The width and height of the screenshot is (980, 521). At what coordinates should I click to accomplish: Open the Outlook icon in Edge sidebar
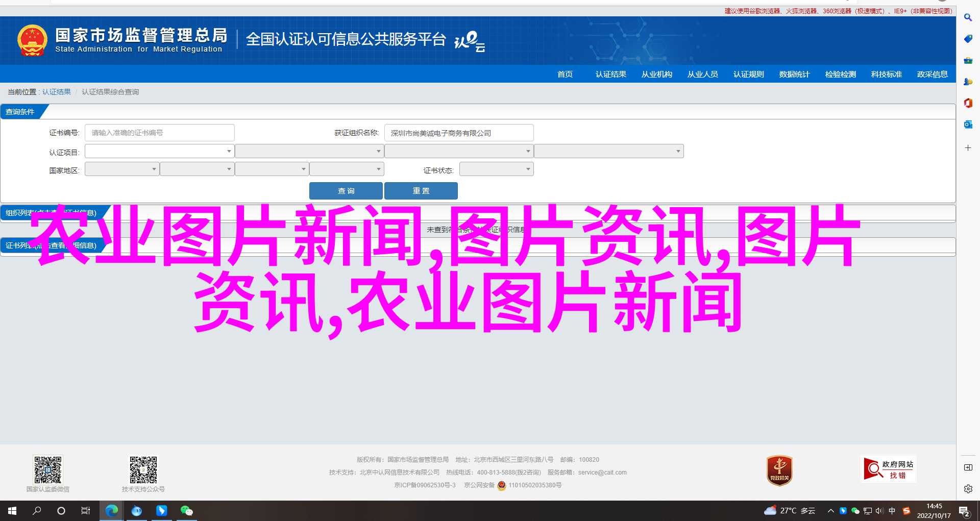point(968,125)
